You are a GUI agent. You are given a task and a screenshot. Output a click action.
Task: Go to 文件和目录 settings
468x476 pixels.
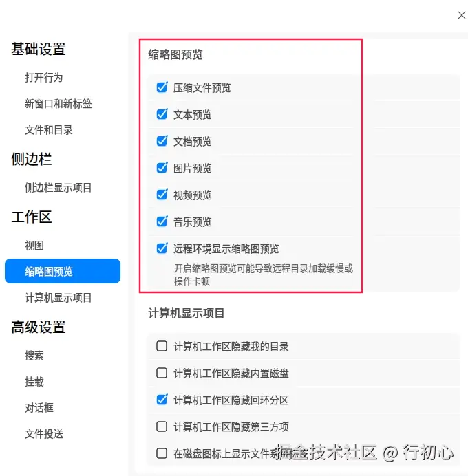pyautogui.click(x=49, y=130)
